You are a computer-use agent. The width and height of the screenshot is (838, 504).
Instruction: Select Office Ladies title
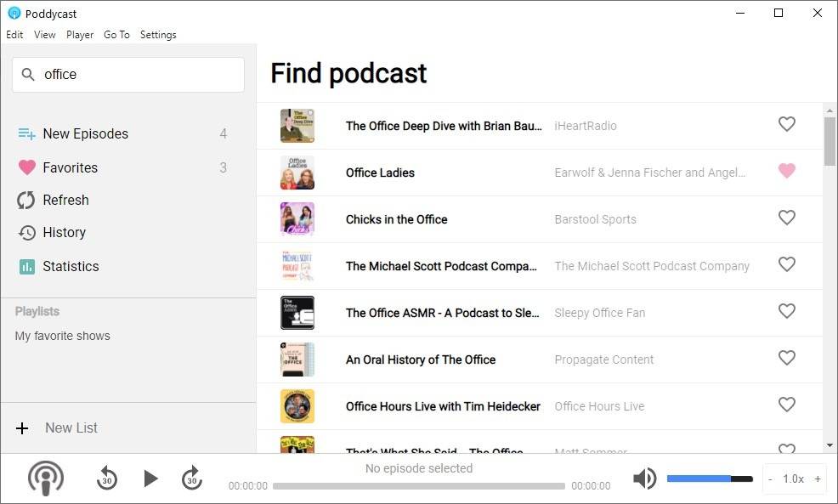pyautogui.click(x=380, y=173)
